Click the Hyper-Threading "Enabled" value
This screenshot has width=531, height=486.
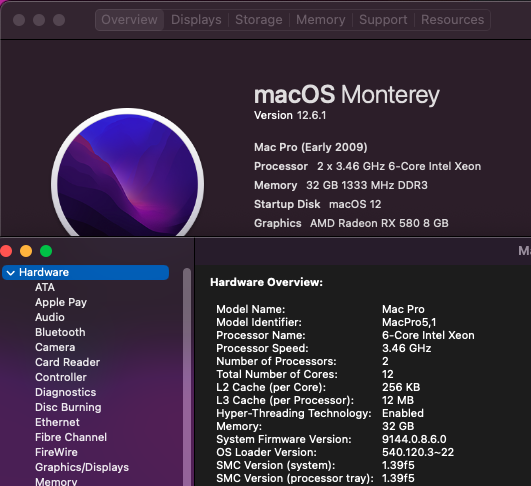[403, 413]
